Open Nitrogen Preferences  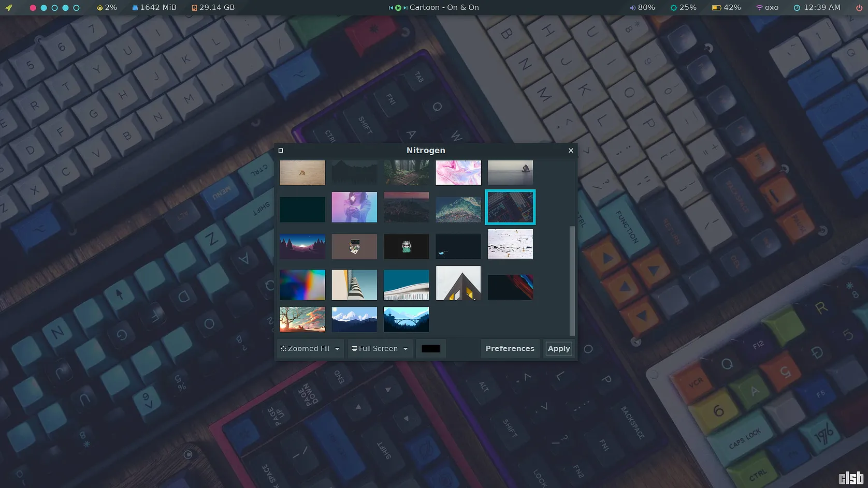(x=510, y=349)
